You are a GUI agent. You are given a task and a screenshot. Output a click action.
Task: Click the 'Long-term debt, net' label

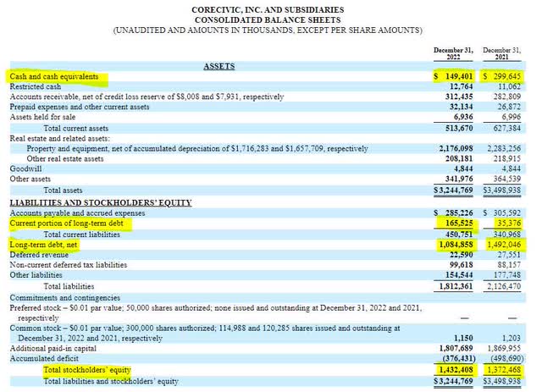tap(43, 245)
